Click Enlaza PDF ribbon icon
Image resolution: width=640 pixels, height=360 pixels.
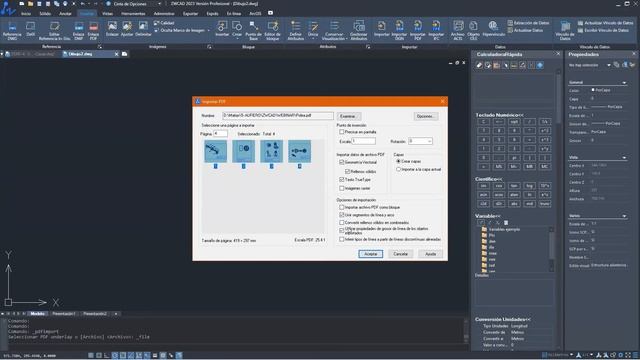click(93, 31)
